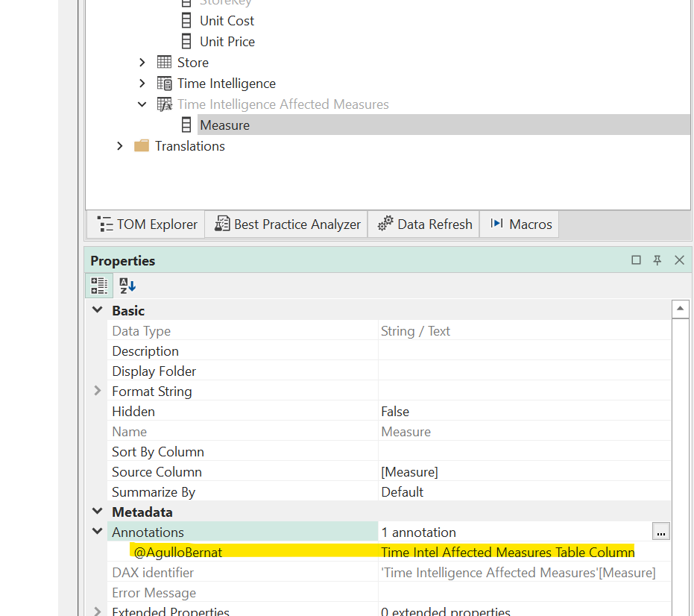Click the calculated table icon beside Time Intelligence Affected Measures

click(x=163, y=104)
